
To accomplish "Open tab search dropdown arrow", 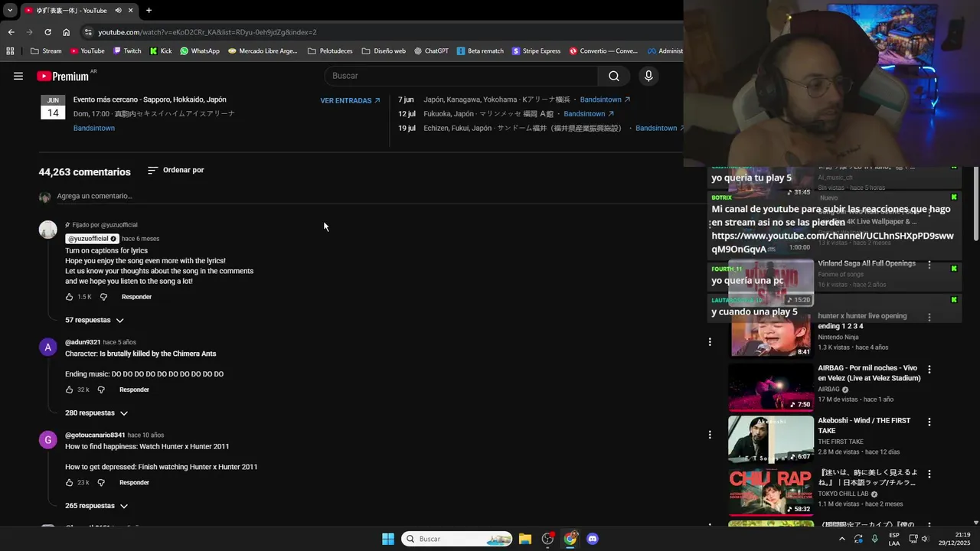I will tap(10, 10).
